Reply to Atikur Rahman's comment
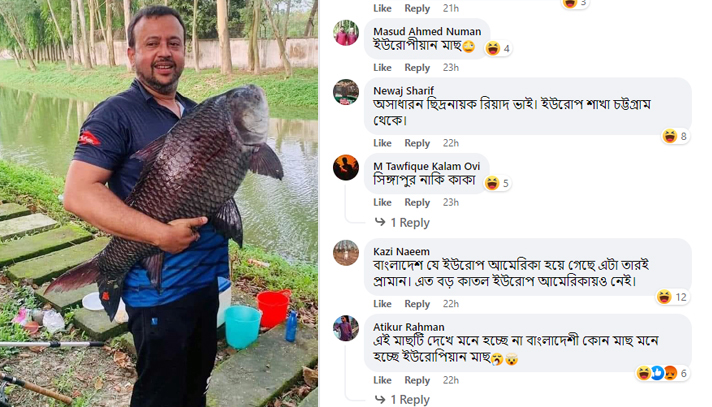The width and height of the screenshot is (712, 407). (417, 380)
